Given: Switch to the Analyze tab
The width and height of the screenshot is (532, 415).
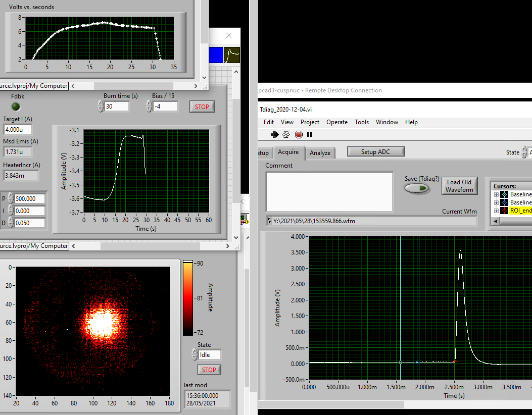Looking at the screenshot, I should (x=320, y=153).
